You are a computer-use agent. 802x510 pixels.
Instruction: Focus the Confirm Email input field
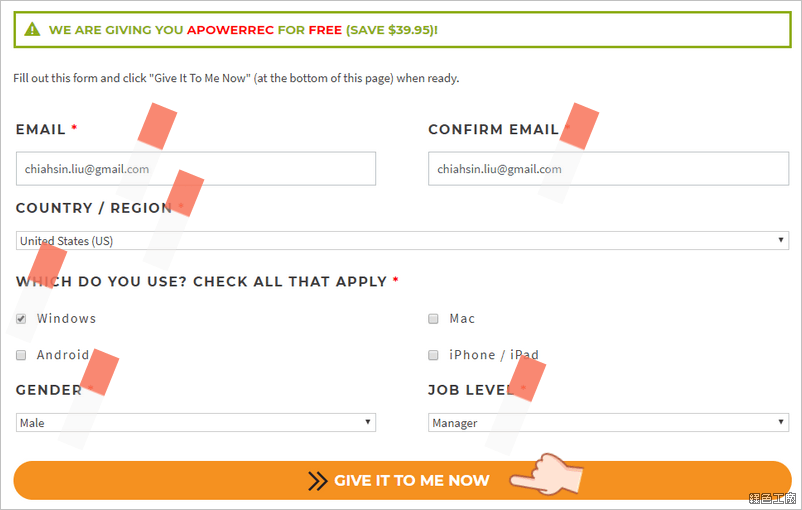(609, 169)
